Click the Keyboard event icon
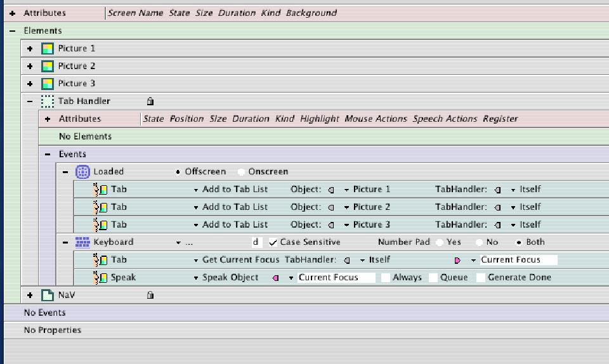Screen dimensions: 609x364 (x=82, y=242)
